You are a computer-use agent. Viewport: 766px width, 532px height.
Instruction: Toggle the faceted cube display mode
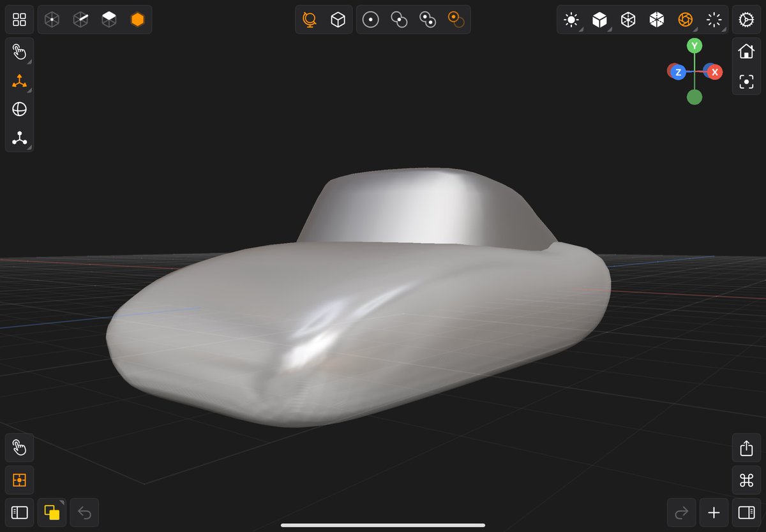(657, 20)
